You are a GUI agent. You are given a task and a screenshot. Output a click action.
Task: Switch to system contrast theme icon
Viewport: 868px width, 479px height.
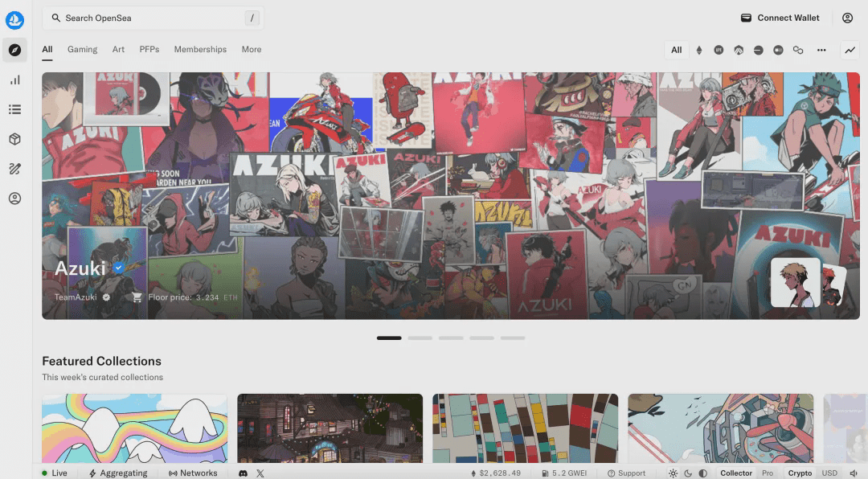click(x=703, y=473)
